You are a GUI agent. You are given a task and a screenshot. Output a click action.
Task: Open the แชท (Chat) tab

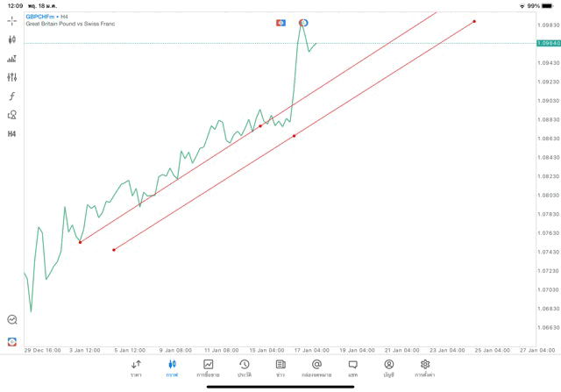[x=352, y=367]
